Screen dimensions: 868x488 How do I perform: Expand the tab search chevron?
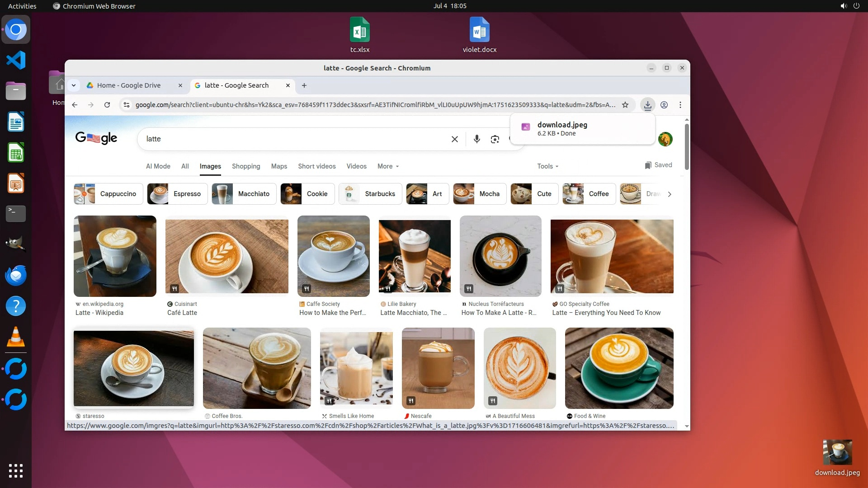point(74,85)
